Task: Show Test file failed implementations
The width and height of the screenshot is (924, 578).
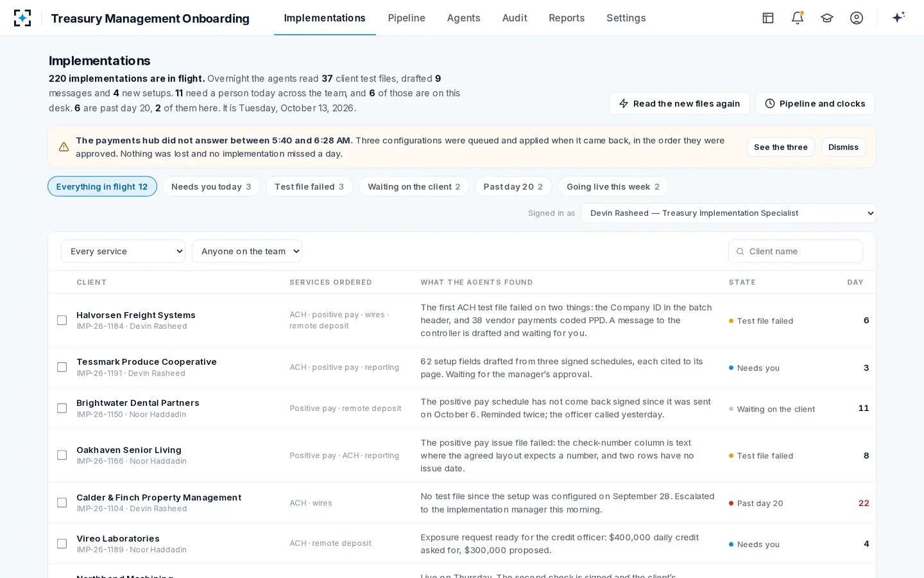Action: coord(309,186)
